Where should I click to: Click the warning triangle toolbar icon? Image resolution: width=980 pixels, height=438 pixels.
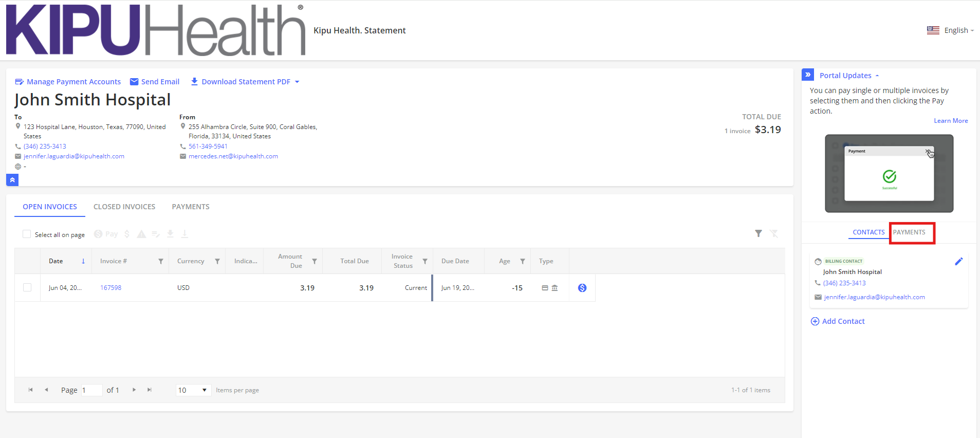pyautogui.click(x=141, y=234)
